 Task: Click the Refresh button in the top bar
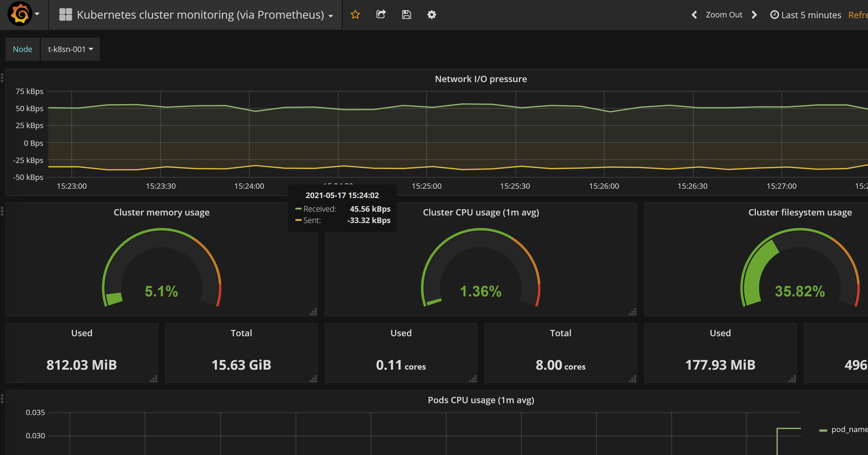[x=858, y=15]
